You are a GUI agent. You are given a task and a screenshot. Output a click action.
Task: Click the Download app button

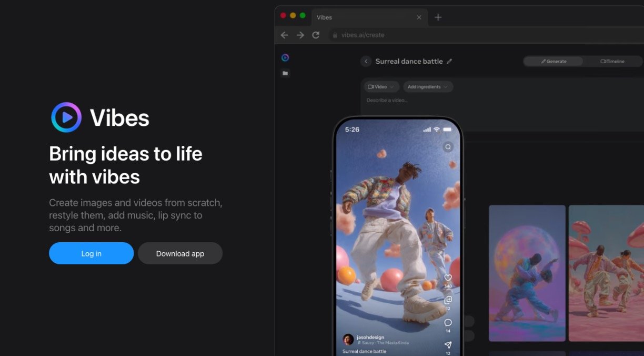(x=180, y=253)
